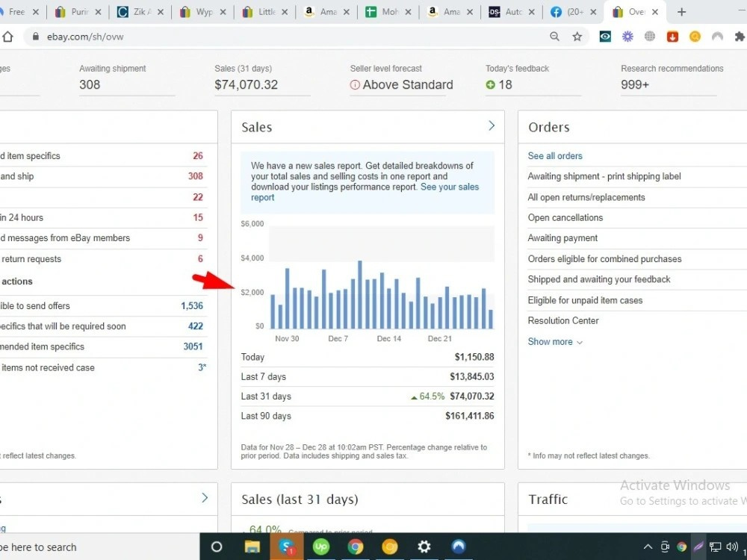Click the padlock site info icon
Screen dimensions: 747x560
click(x=35, y=37)
